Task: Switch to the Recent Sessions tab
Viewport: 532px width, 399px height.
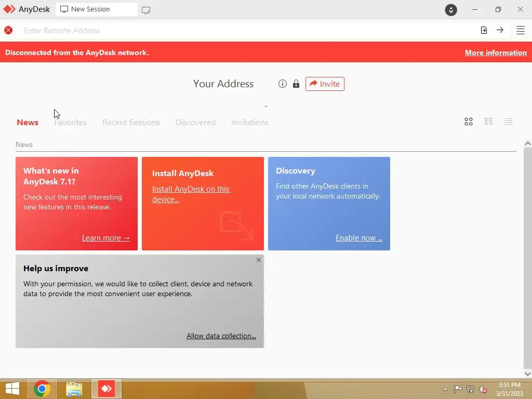Action: click(131, 123)
